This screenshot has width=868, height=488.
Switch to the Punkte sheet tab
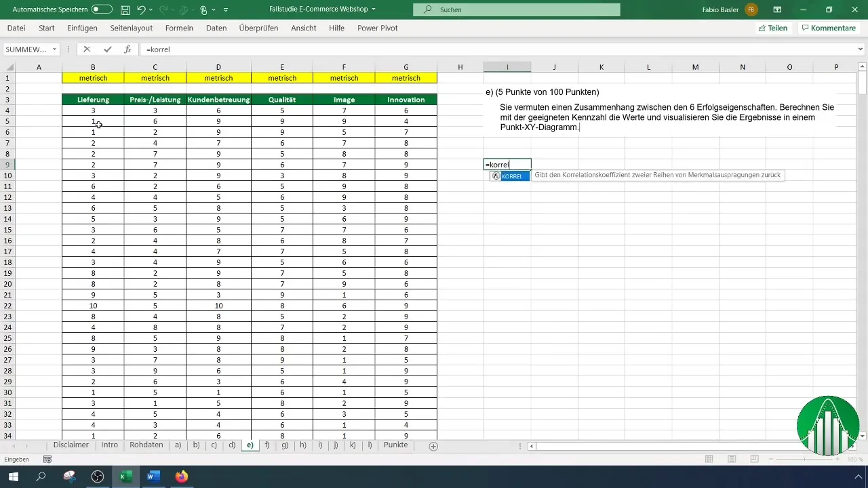[x=395, y=445]
